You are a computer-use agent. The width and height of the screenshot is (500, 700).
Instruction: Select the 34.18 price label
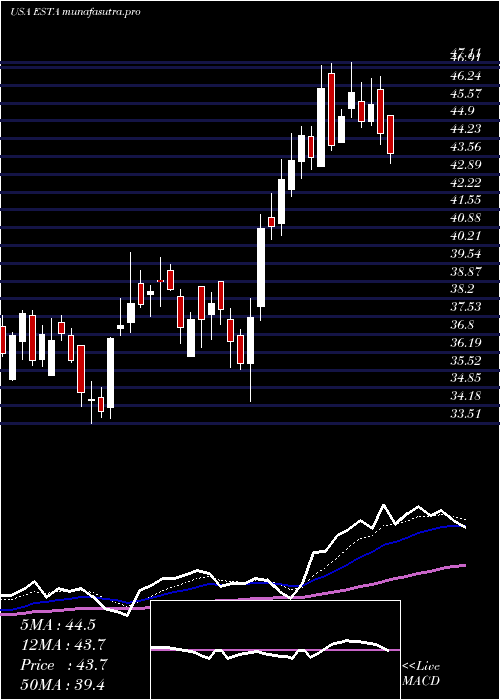tap(466, 396)
